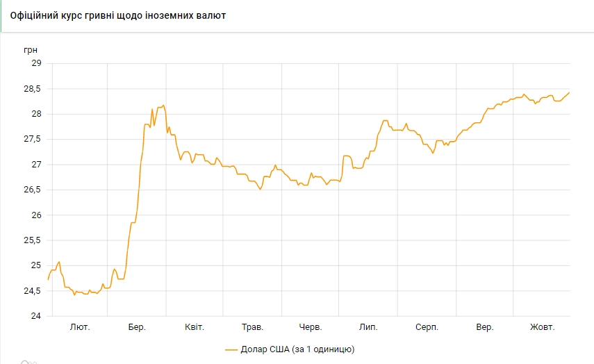
Task: Select the Лют. month label on the x-axis
Action: tap(80, 327)
